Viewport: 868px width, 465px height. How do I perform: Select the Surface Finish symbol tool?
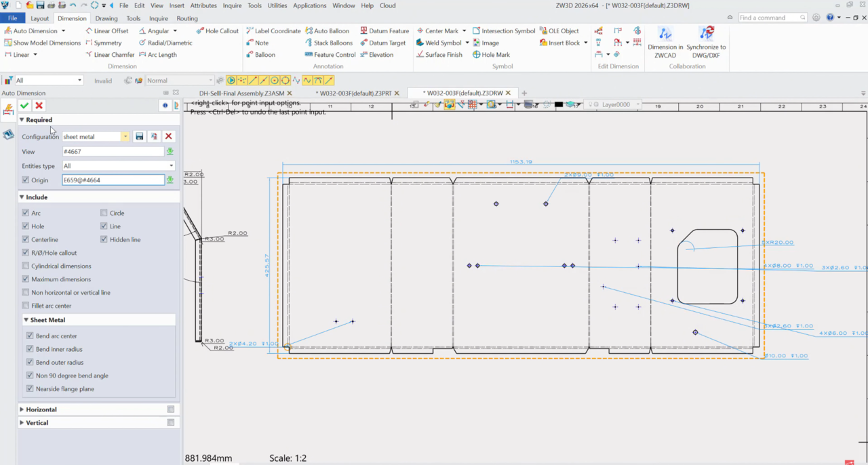click(x=439, y=55)
